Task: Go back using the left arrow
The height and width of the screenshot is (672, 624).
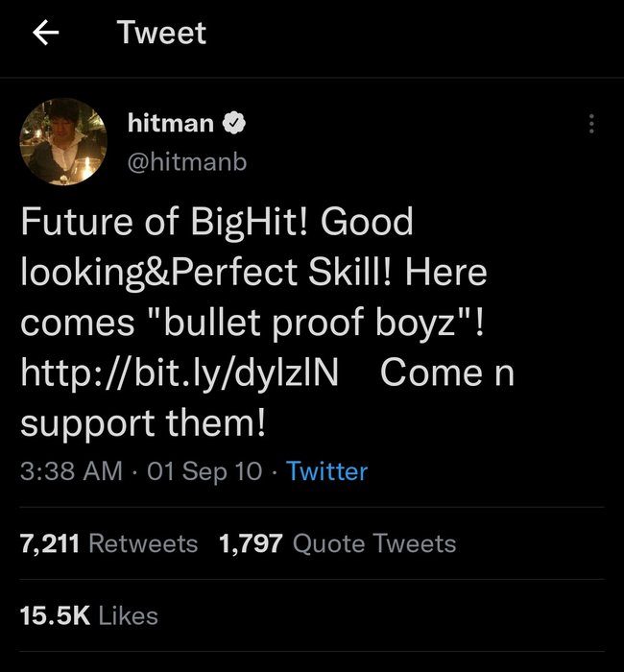Action: [x=45, y=34]
